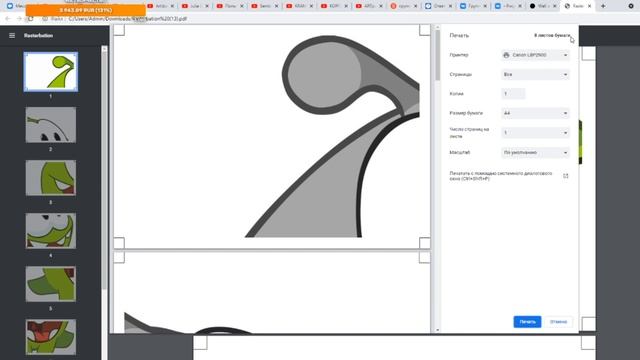Viewport: 640px width, 360px height.
Task: Click the Отмена cancel button
Action: [x=558, y=322]
